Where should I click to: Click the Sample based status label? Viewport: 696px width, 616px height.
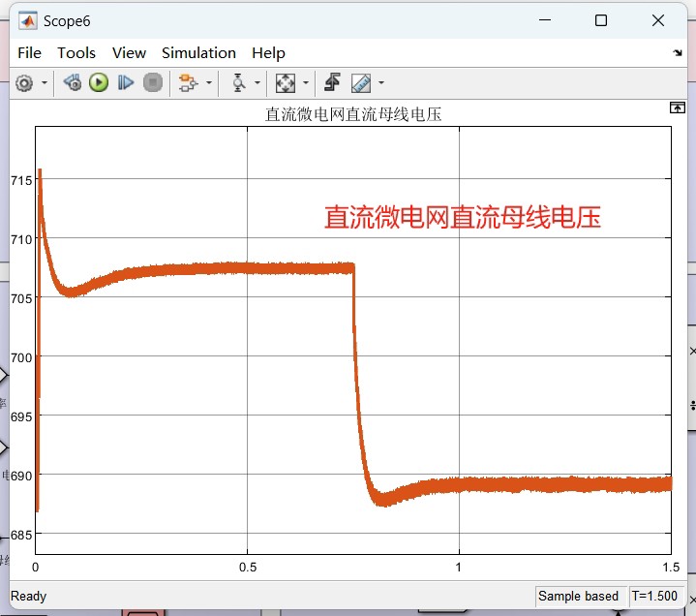(578, 596)
